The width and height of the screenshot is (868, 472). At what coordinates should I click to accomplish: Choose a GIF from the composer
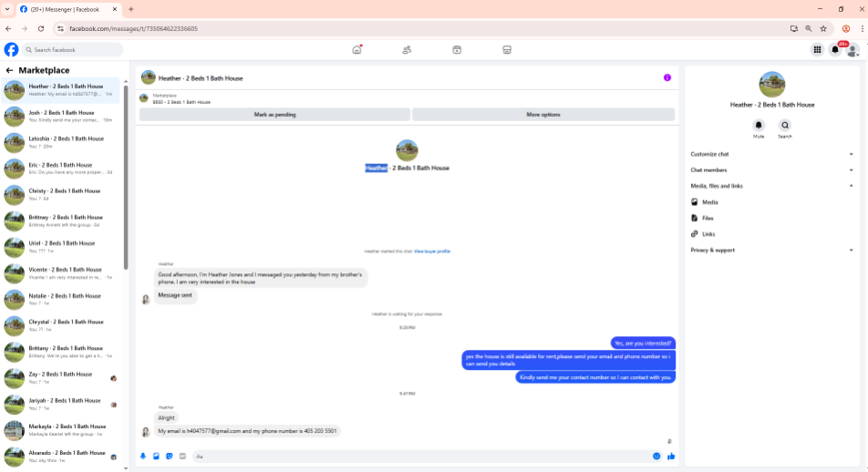(182, 456)
